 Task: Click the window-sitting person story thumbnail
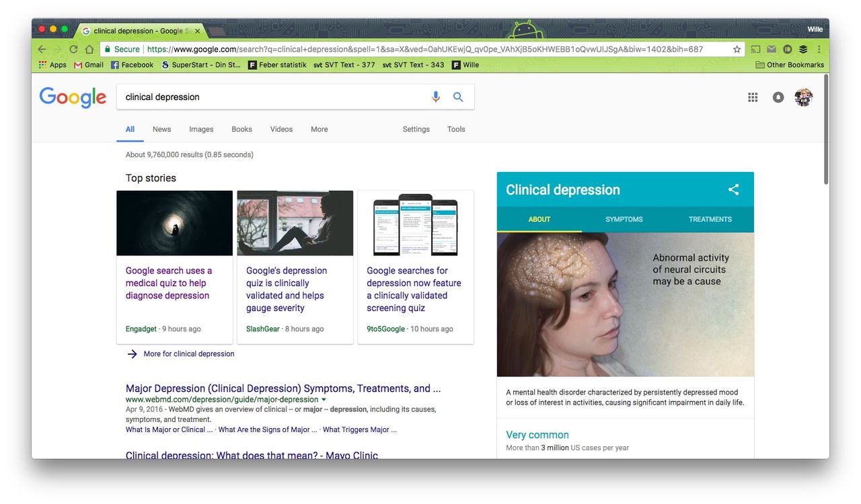(295, 223)
